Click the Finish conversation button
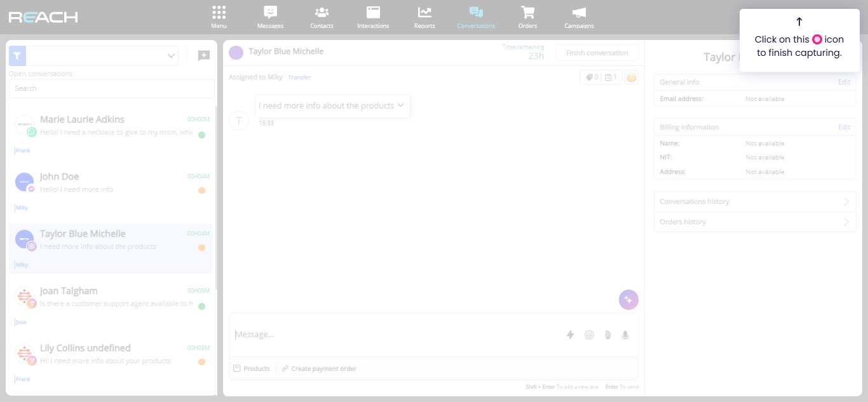Image resolution: width=868 pixels, height=402 pixels. click(597, 53)
